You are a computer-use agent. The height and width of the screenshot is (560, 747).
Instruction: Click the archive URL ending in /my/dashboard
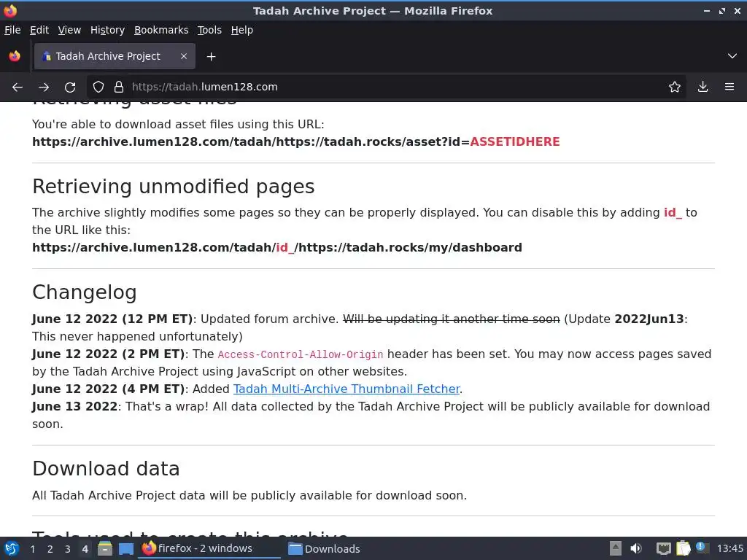(x=277, y=248)
